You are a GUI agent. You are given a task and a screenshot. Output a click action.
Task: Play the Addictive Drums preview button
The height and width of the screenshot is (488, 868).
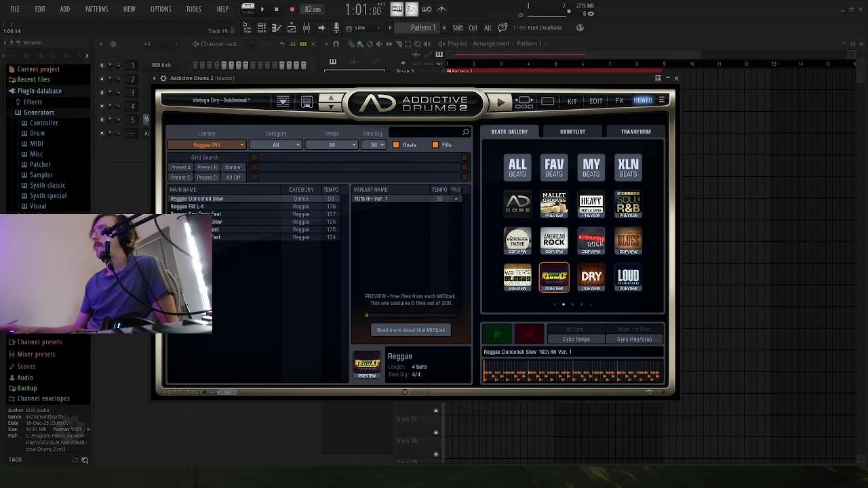pos(501,102)
